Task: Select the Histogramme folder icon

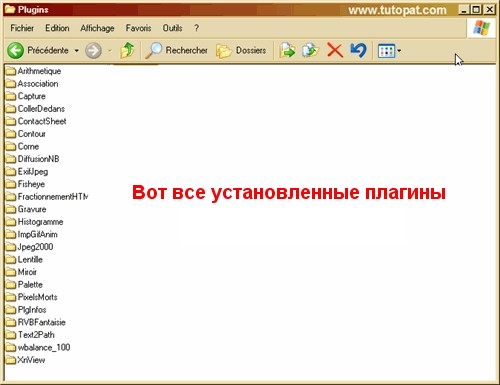Action: coord(11,222)
